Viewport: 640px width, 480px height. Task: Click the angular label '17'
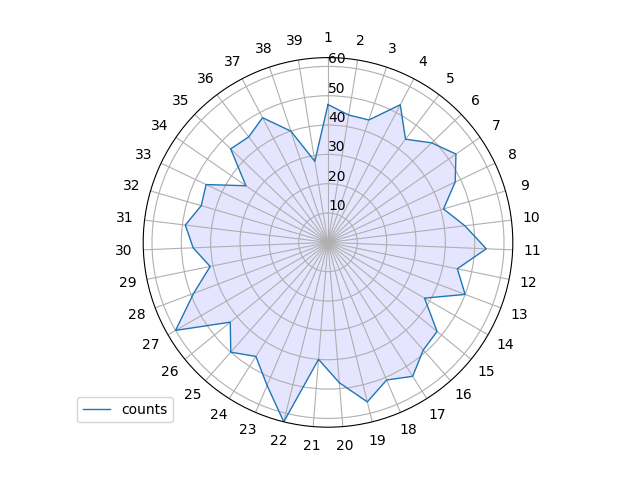tap(437, 414)
